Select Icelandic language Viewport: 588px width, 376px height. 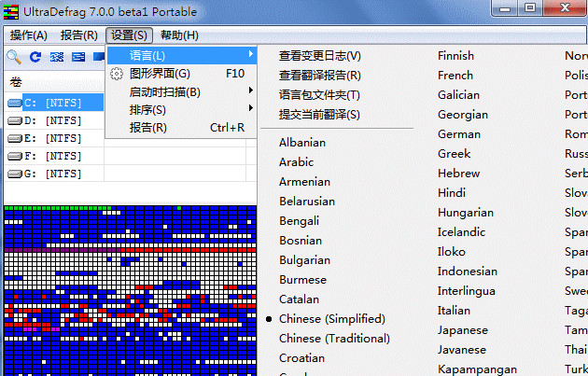(x=461, y=232)
